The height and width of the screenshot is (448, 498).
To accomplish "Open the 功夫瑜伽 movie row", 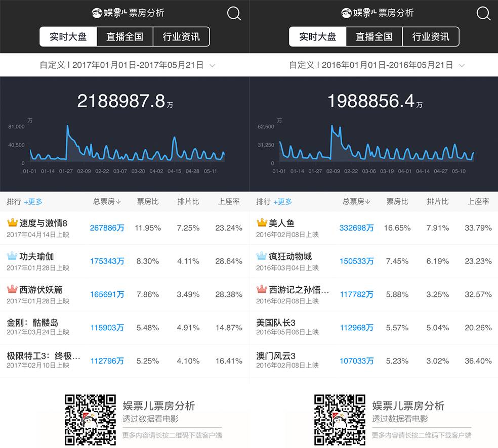I will [x=124, y=261].
